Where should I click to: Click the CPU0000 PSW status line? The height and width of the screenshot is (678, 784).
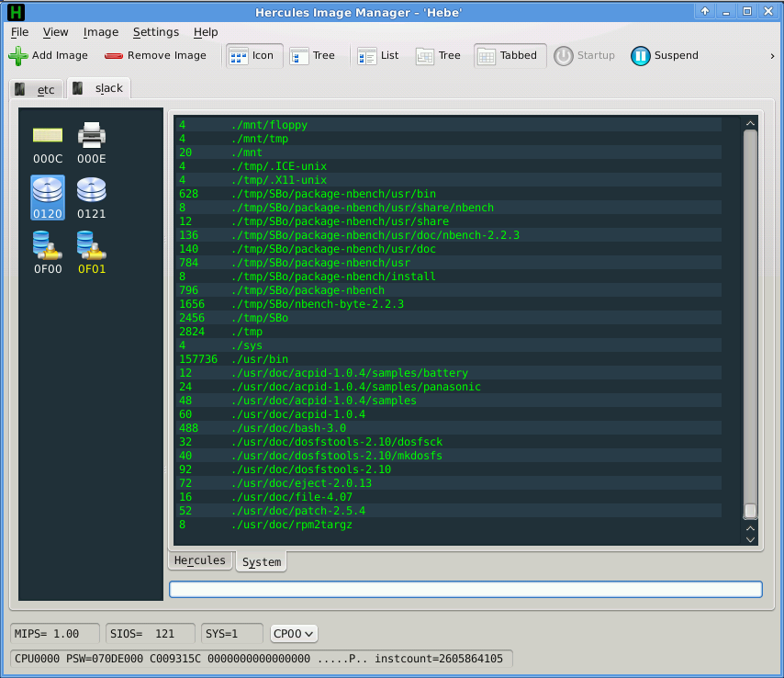(x=261, y=659)
